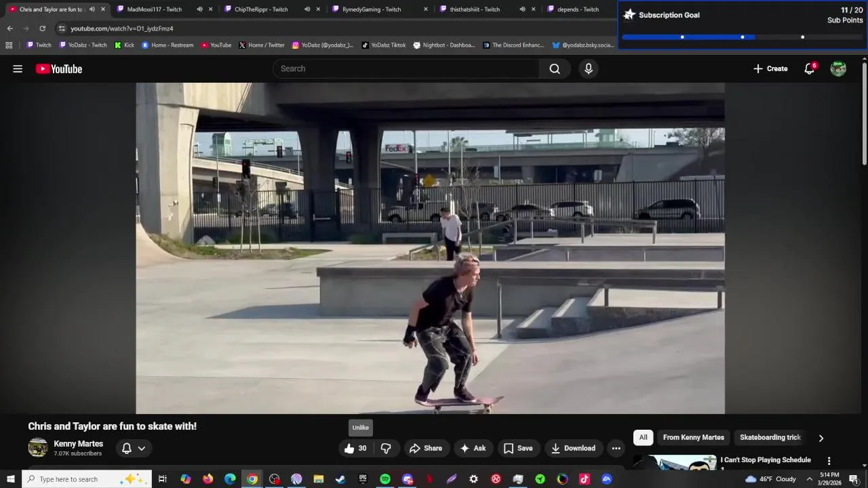This screenshot has width=868, height=488.
Task: Go back in the browser
Action: click(x=9, y=28)
